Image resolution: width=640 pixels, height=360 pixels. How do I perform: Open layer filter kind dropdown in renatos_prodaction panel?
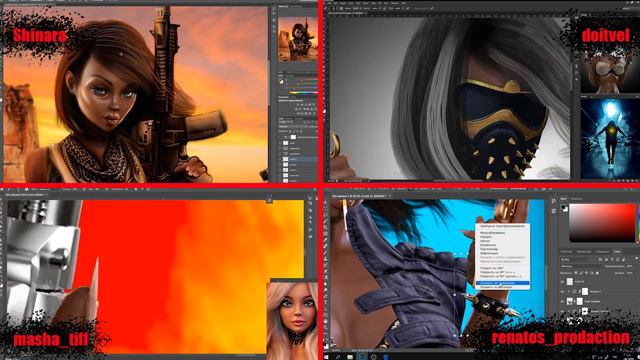point(577,260)
